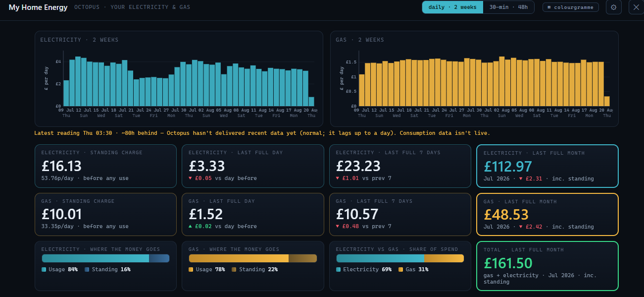644x297 pixels.
Task: Select the Total Last Full Month £161.50 card
Action: (x=547, y=266)
